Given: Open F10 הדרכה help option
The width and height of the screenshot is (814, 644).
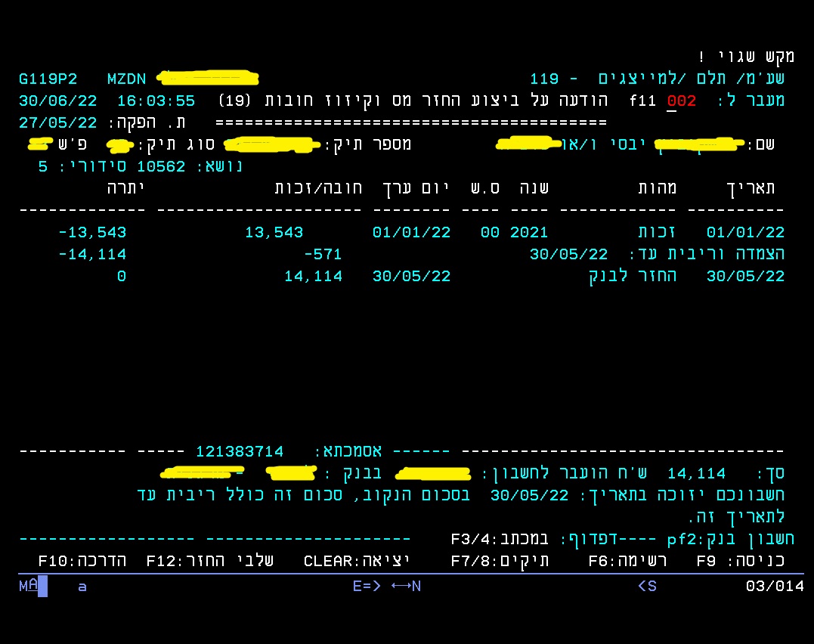Looking at the screenshot, I should click(82, 561).
